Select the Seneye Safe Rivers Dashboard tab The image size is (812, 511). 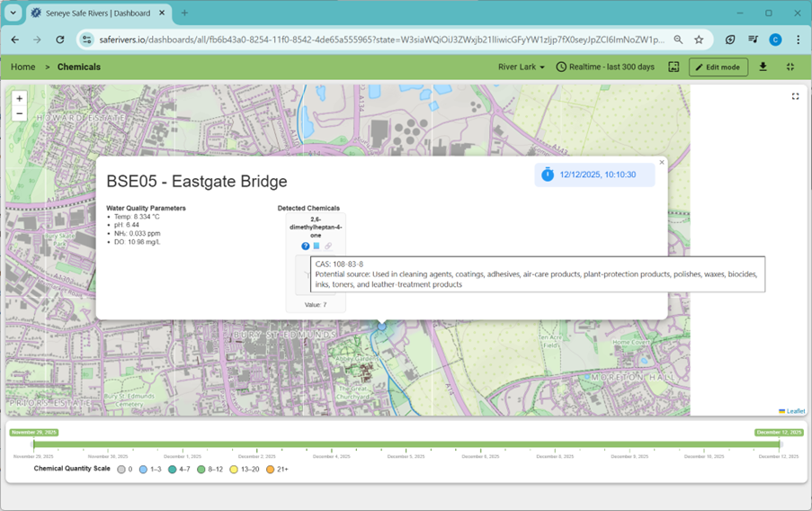(x=98, y=13)
